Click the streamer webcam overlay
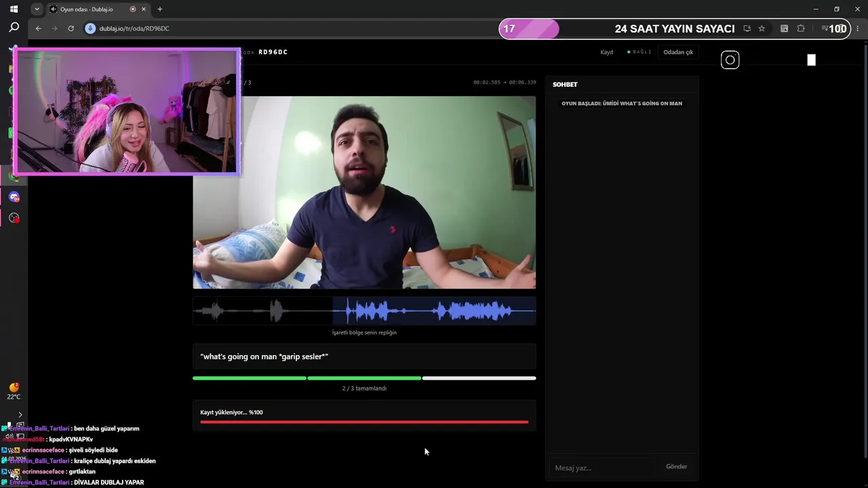This screenshot has width=868, height=488. (127, 111)
